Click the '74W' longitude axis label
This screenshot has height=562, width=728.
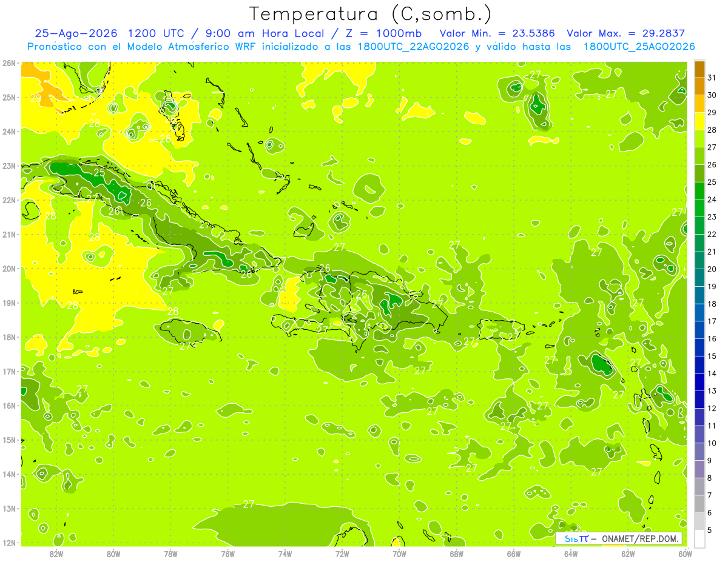pos(285,553)
